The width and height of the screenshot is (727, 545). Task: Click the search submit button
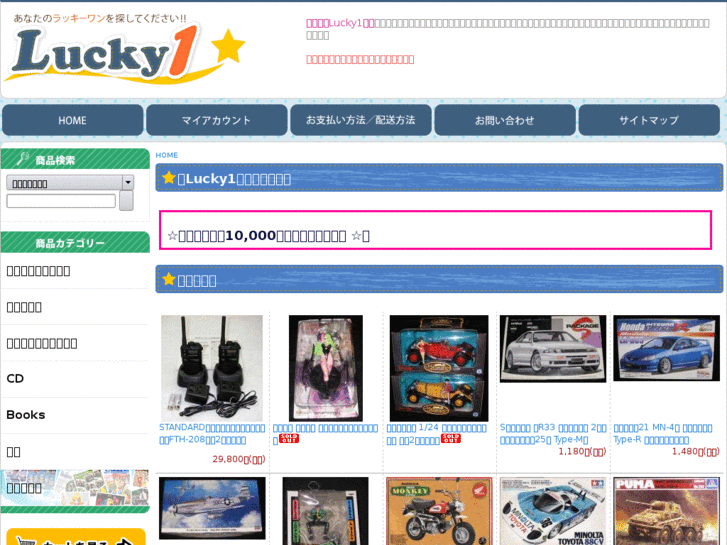(x=126, y=201)
